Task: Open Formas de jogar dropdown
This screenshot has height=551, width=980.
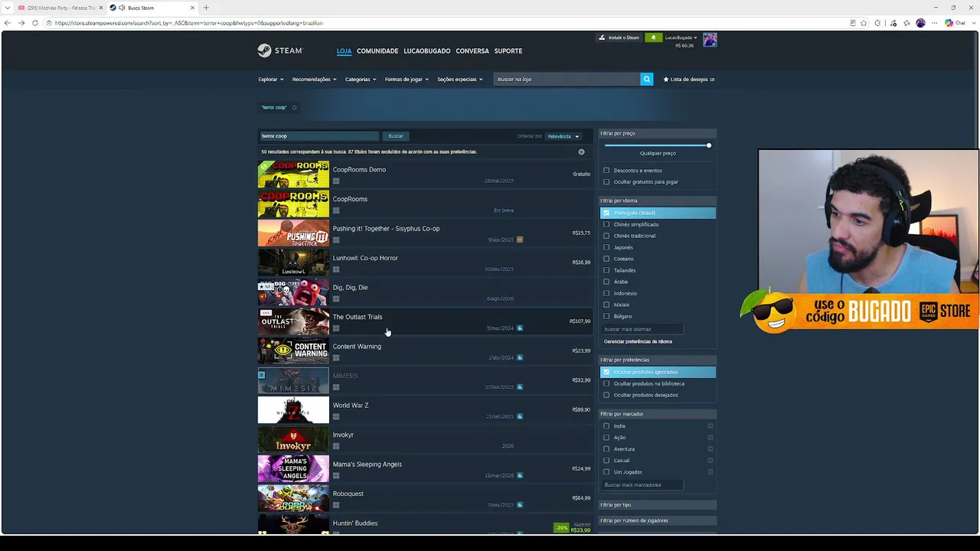Action: (x=407, y=79)
